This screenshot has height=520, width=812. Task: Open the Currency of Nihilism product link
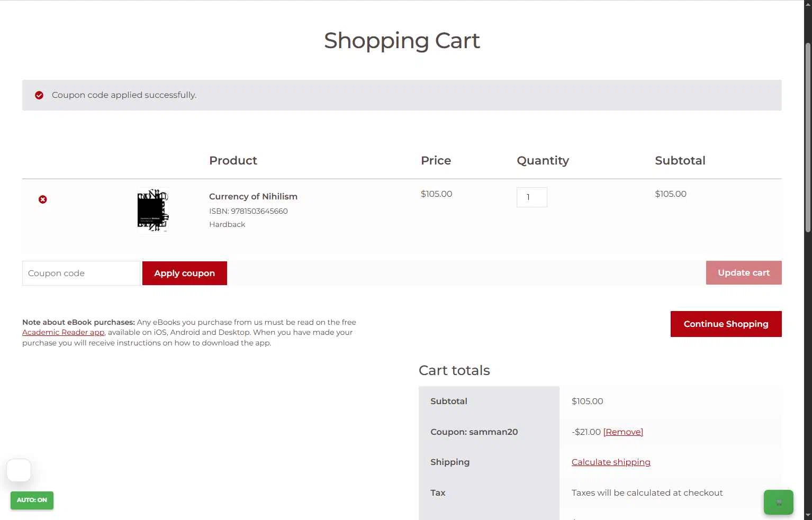253,196
